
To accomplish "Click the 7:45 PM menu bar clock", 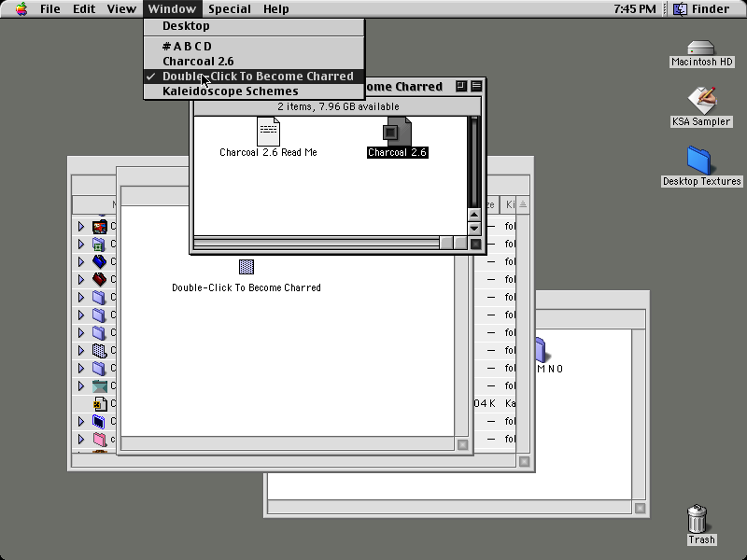I will [635, 8].
